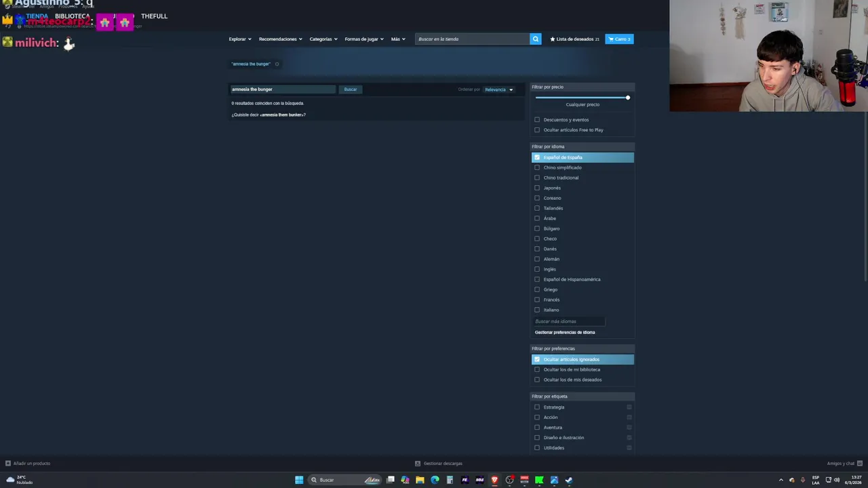
Task: Collapse the Filtrar por etiqueta section
Action: pyautogui.click(x=583, y=396)
